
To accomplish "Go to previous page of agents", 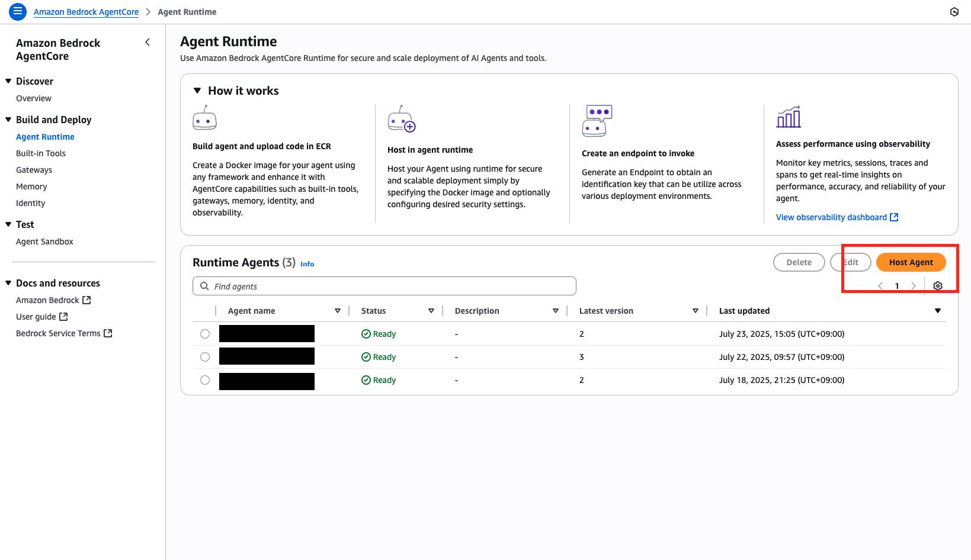I will pos(880,286).
